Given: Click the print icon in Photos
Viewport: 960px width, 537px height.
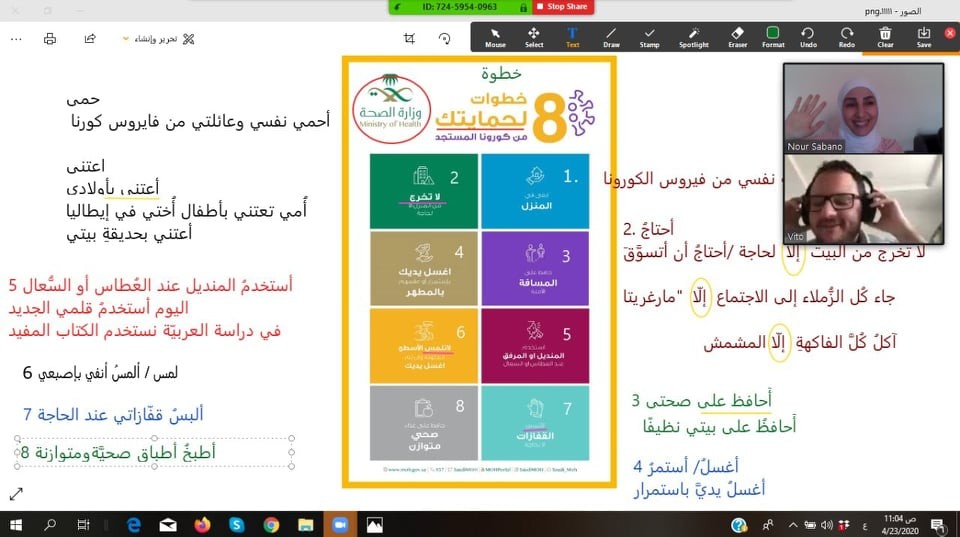Looking at the screenshot, I should (50, 39).
